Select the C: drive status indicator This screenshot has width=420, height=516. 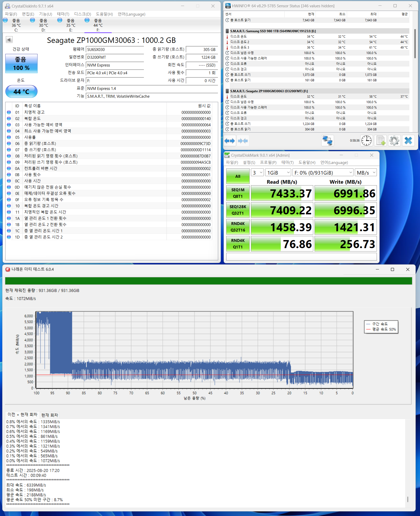pos(16,25)
